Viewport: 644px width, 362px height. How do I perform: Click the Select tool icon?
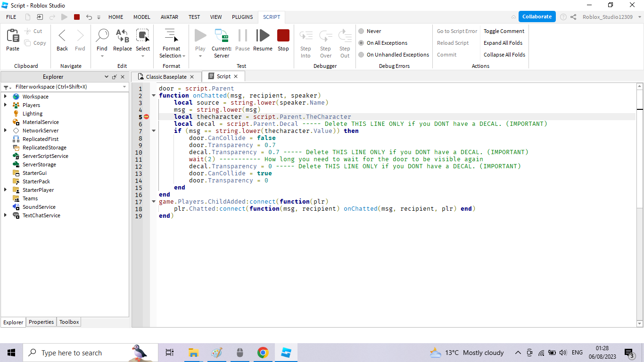(x=142, y=35)
